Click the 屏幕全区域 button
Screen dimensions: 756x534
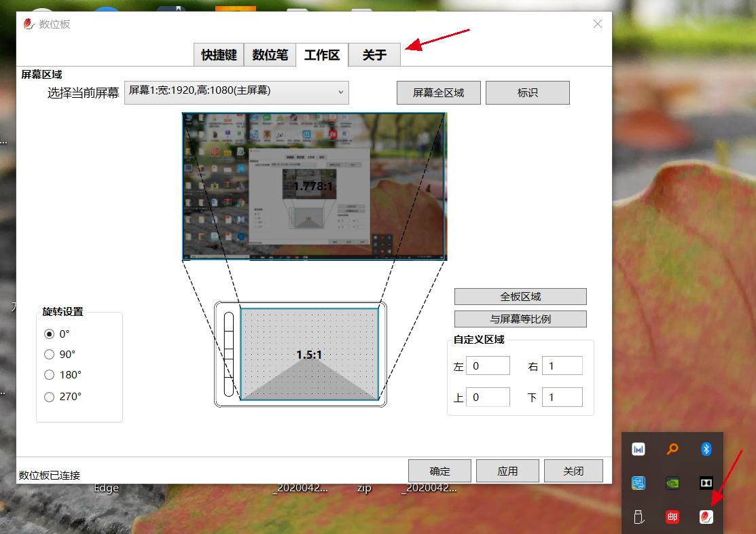pos(438,92)
